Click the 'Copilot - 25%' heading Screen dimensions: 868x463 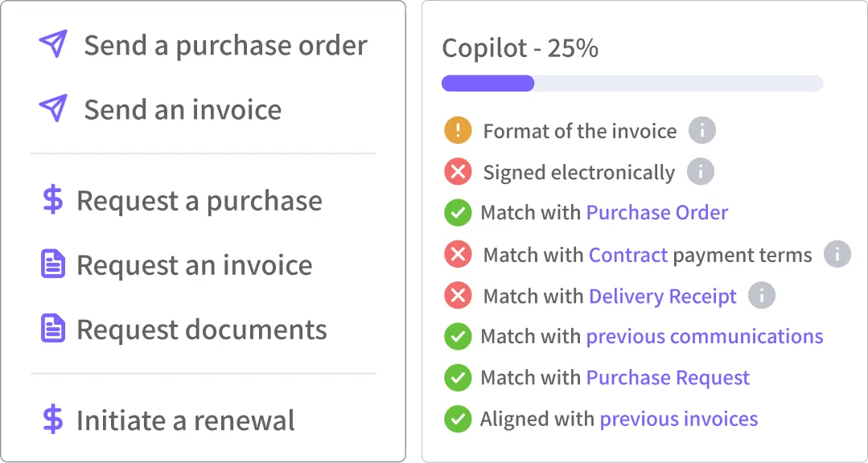point(519,48)
